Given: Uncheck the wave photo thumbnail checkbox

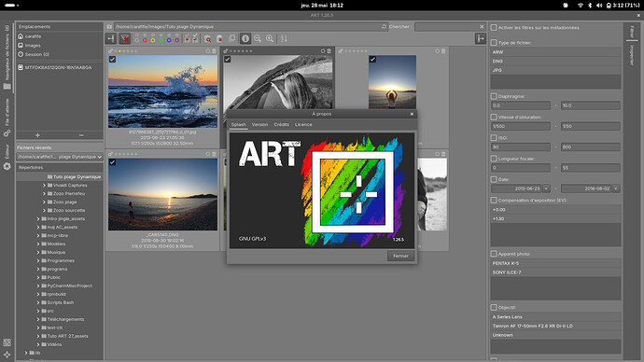Looking at the screenshot, I should tap(113, 60).
